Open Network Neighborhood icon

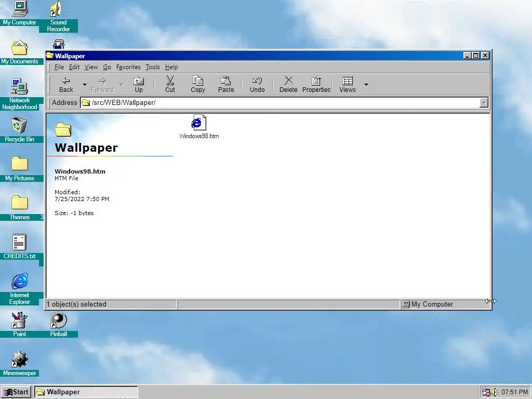[x=19, y=95]
